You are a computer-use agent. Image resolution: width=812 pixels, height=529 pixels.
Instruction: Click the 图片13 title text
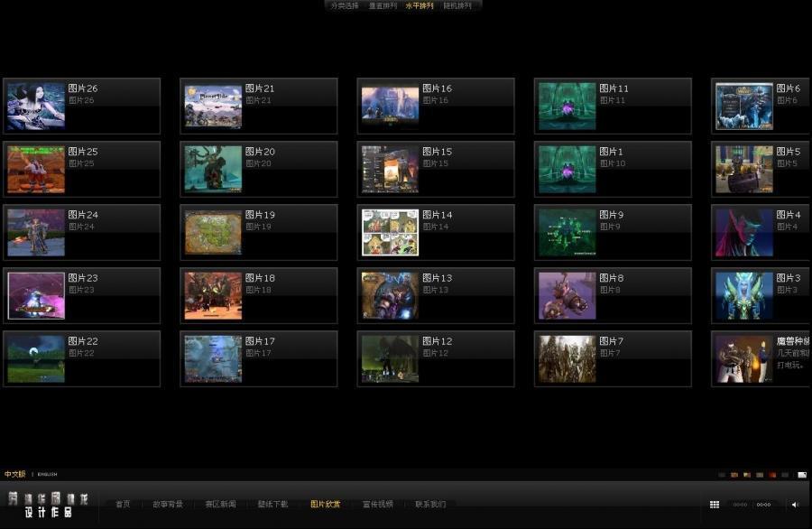[437, 278]
